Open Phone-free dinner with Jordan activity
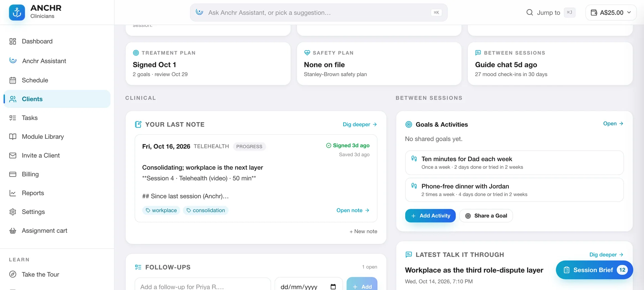The image size is (644, 290). pos(514,190)
